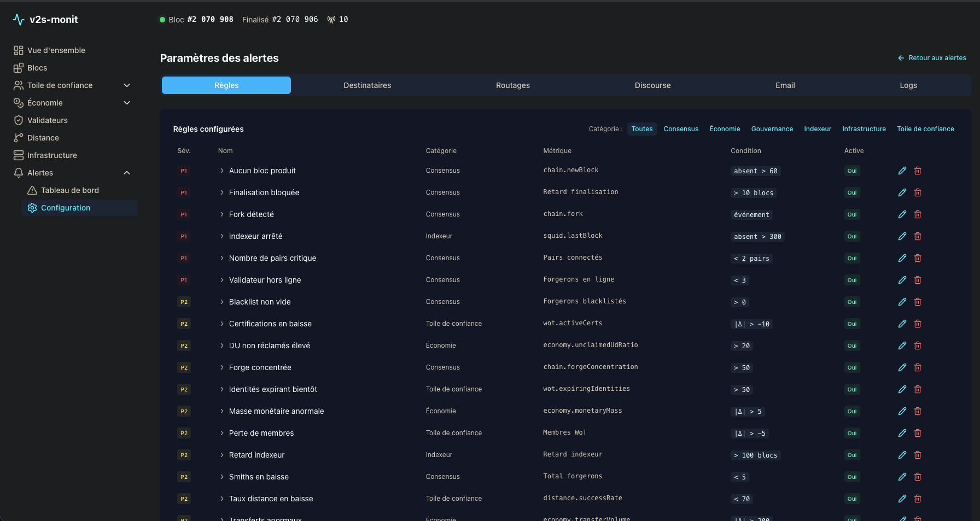This screenshot has height=521, width=980.
Task: Toggle Active status of Forge concentrée
Action: pos(851,367)
